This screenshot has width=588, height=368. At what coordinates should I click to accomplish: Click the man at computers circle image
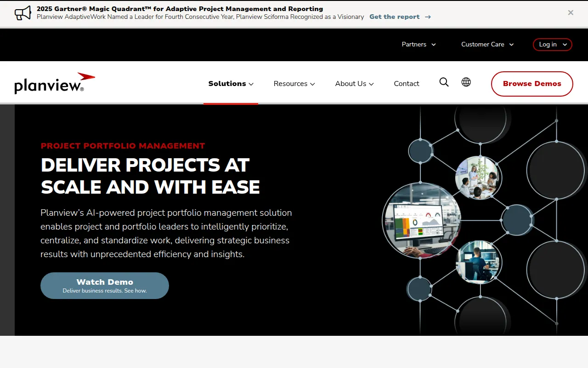(x=479, y=262)
